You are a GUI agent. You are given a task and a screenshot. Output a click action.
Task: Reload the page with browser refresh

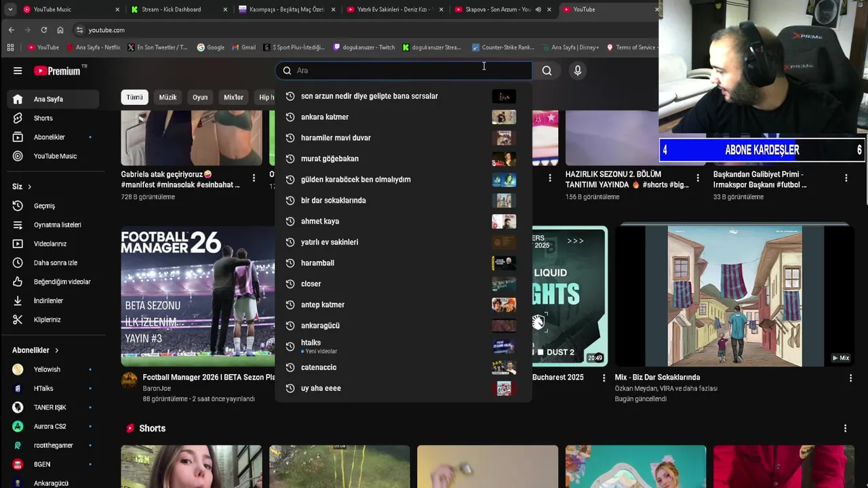(44, 30)
